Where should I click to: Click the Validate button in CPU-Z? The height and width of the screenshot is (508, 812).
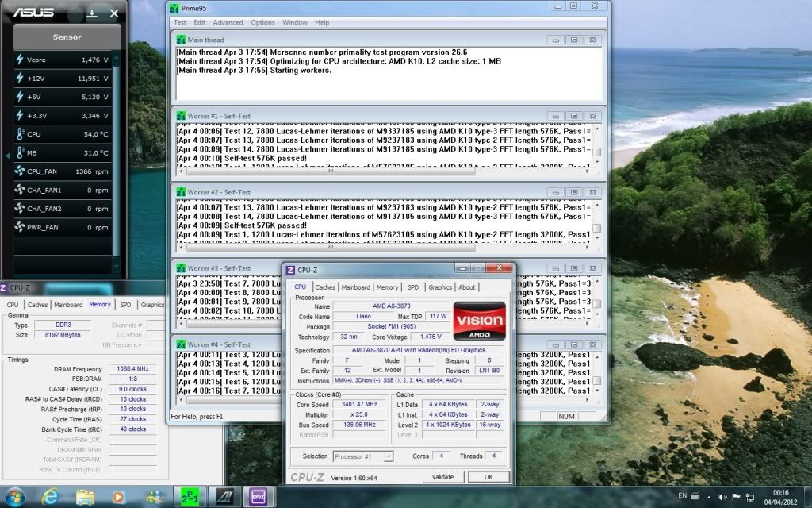[442, 477]
